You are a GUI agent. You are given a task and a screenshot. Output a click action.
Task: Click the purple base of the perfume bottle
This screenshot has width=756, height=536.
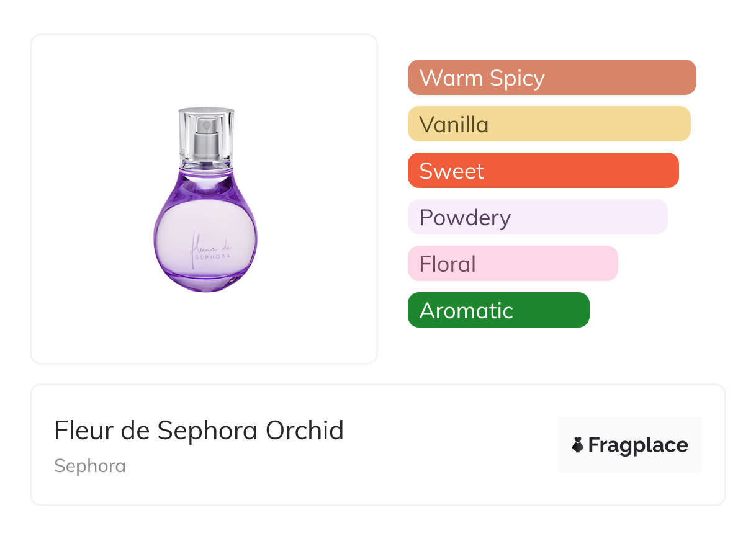[205, 280]
